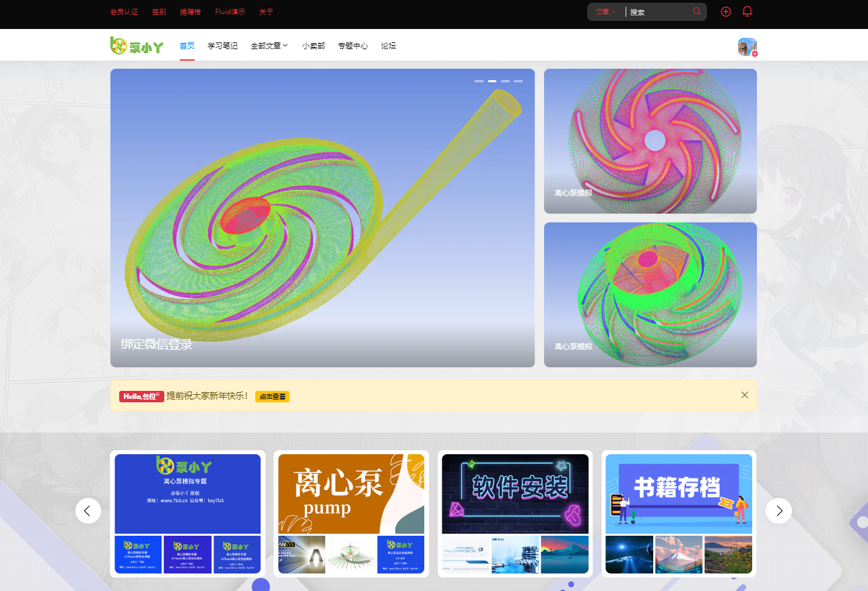Open the 学习笔记 nav item
The image size is (868, 591).
(222, 46)
